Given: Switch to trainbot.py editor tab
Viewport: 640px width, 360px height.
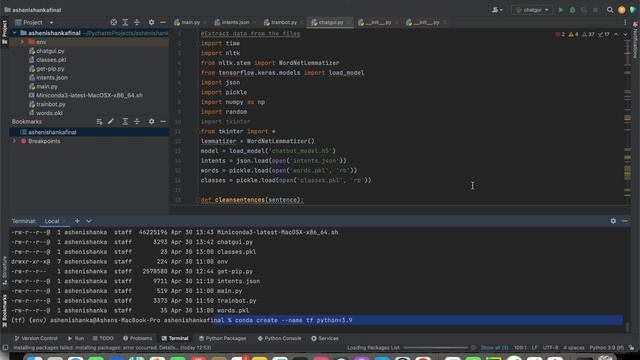Looking at the screenshot, I should [x=284, y=22].
